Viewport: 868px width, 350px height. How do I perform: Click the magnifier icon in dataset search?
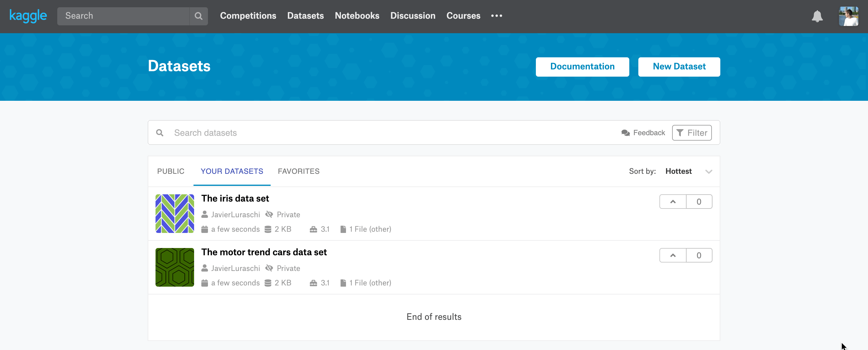coord(160,133)
